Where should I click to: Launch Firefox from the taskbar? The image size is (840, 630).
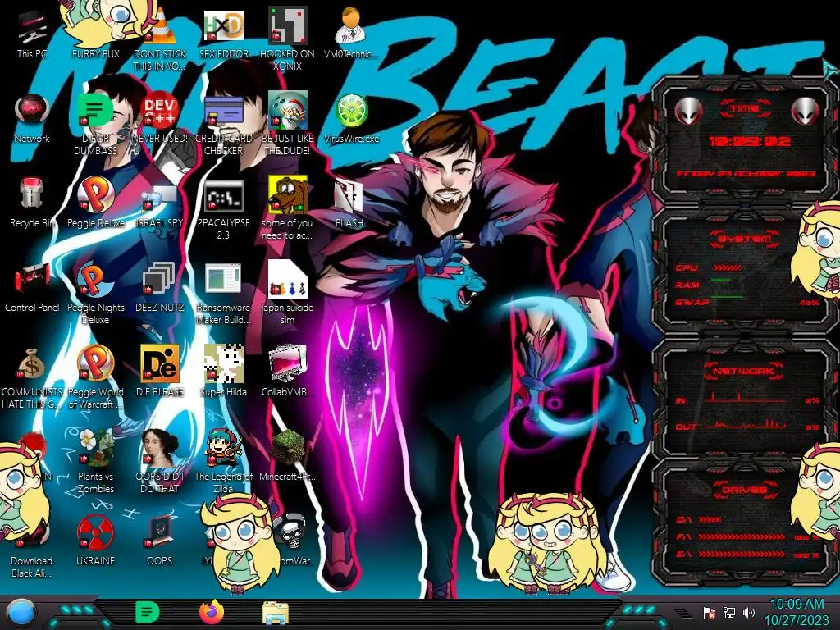(212, 612)
